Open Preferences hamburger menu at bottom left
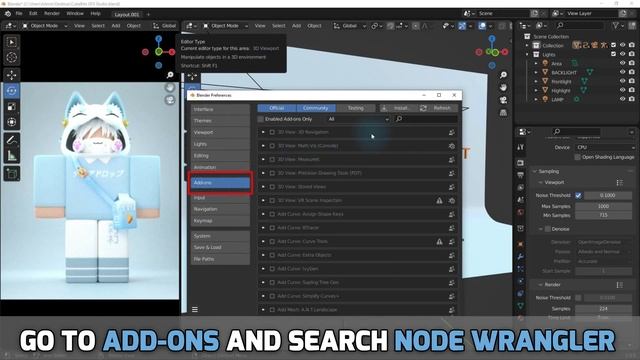This screenshot has height=360, width=640. click(195, 309)
